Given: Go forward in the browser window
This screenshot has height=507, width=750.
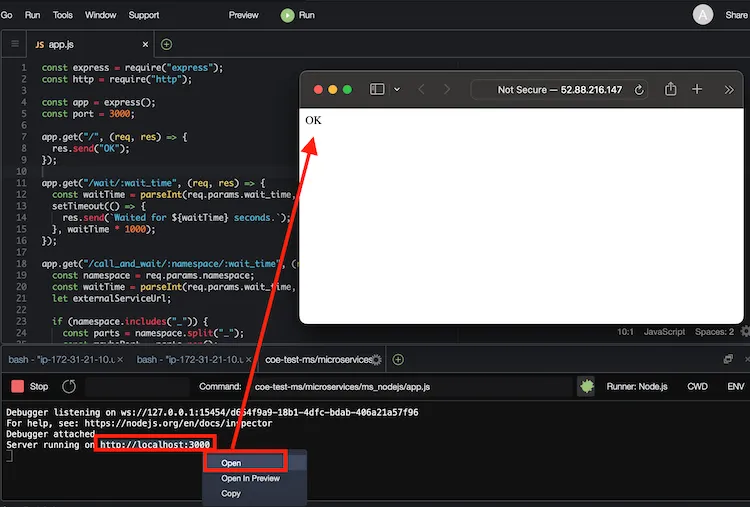Looking at the screenshot, I should [x=447, y=89].
